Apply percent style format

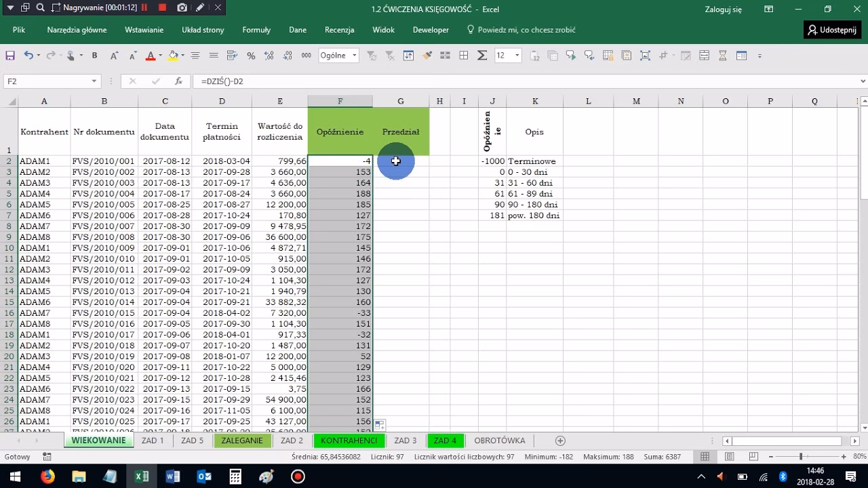pos(251,56)
